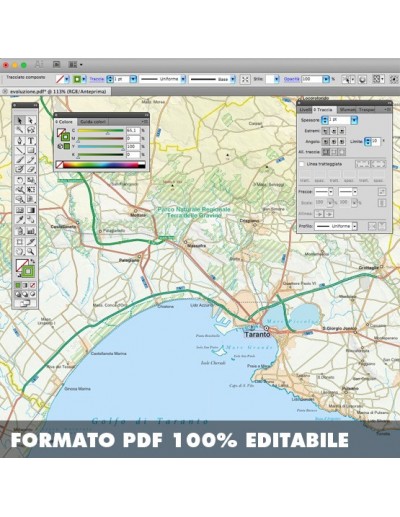Choose the Paintbrush tool

click(20, 160)
